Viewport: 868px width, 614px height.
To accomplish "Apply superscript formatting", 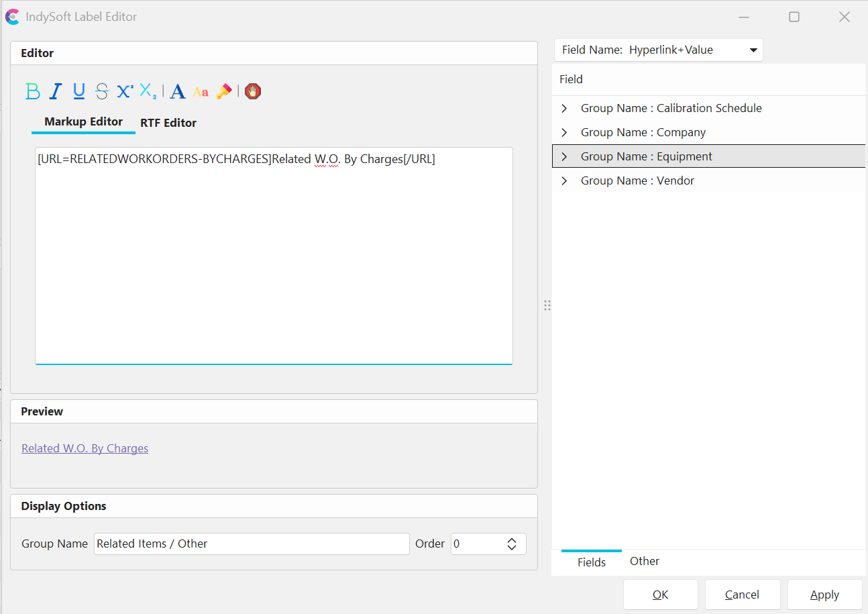I will [x=125, y=91].
